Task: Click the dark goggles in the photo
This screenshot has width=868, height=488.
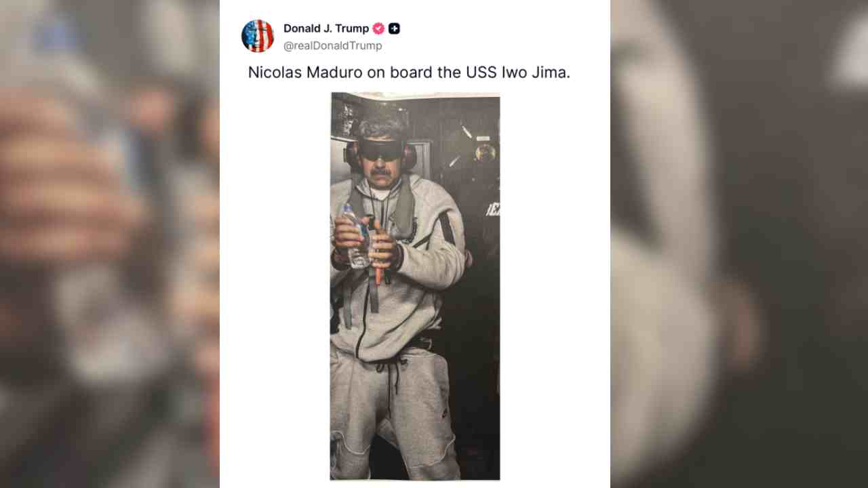Action: (x=380, y=149)
